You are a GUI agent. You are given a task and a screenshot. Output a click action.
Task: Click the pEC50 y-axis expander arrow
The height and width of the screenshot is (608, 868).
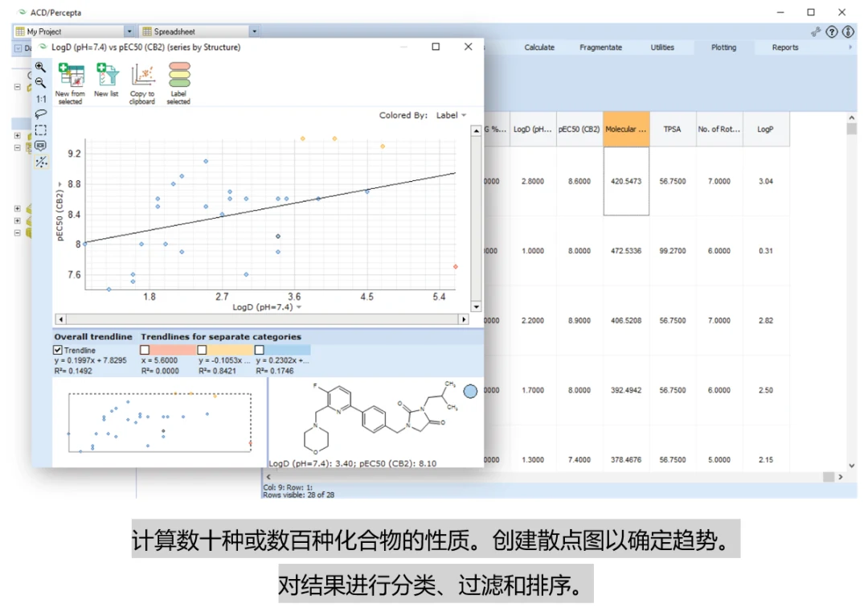click(59, 184)
